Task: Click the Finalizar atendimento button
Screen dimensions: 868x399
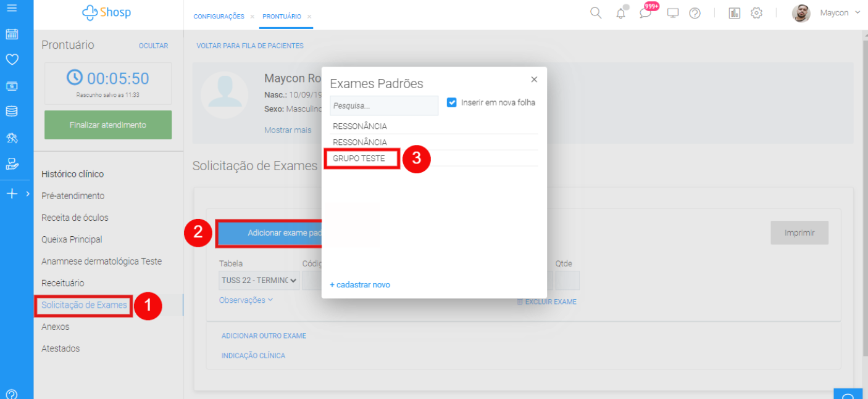Action: tap(108, 125)
